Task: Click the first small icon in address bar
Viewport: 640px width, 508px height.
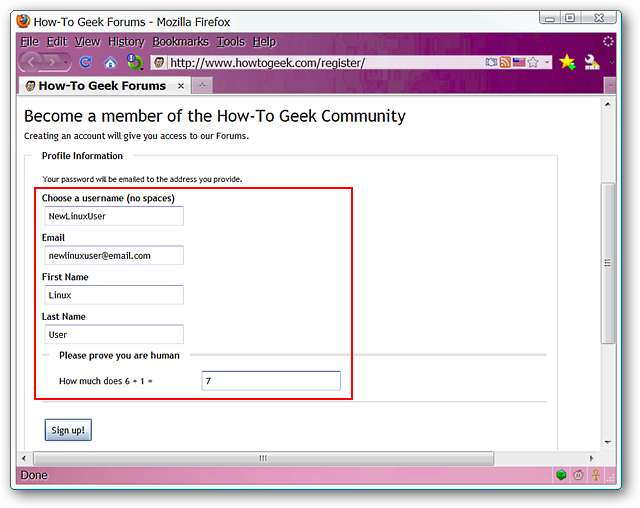Action: tap(491, 62)
